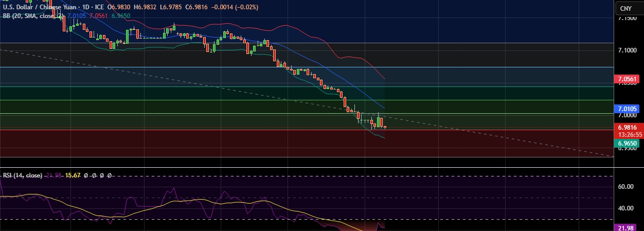Click the 6.9650 lower band price label
This screenshot has height=231, width=644.
pos(627,143)
